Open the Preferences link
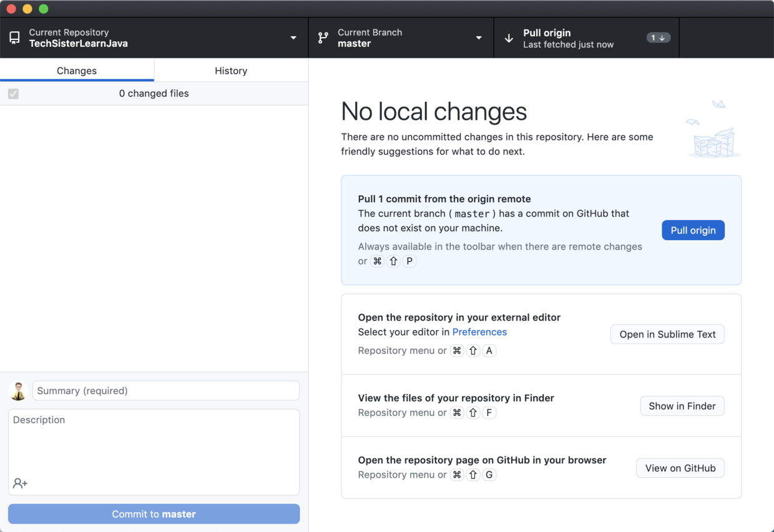The height and width of the screenshot is (532, 774). tap(479, 332)
